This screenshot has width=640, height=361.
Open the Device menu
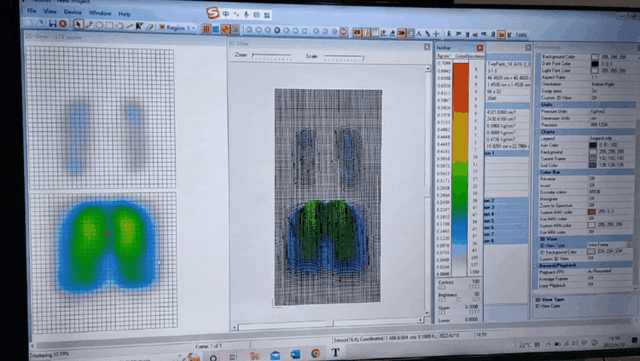coord(73,12)
